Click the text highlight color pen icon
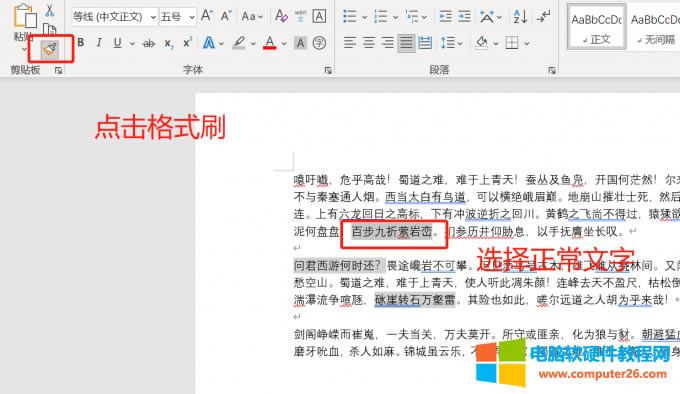This screenshot has width=680, height=394. (x=239, y=43)
